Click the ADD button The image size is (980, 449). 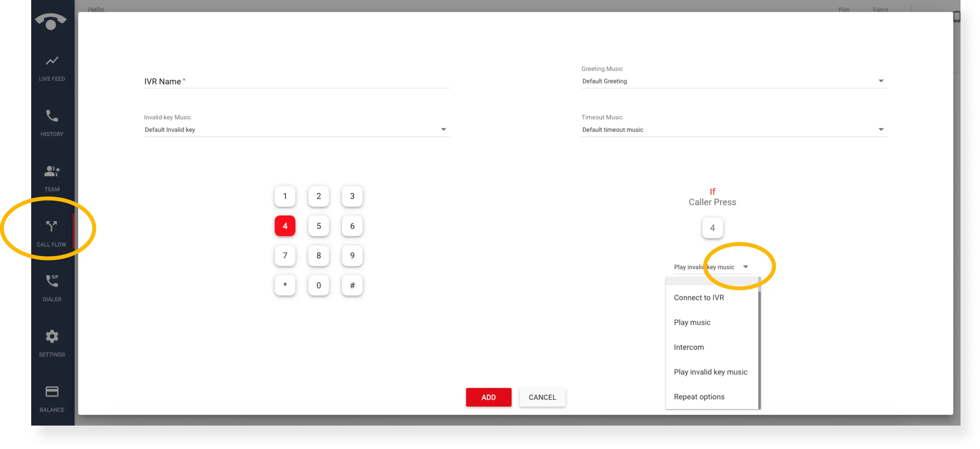coord(489,397)
